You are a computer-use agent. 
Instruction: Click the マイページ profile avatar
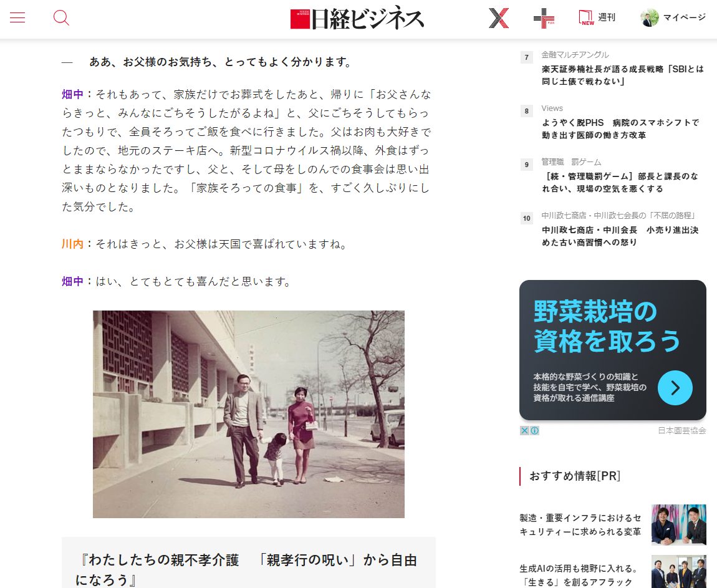[649, 18]
